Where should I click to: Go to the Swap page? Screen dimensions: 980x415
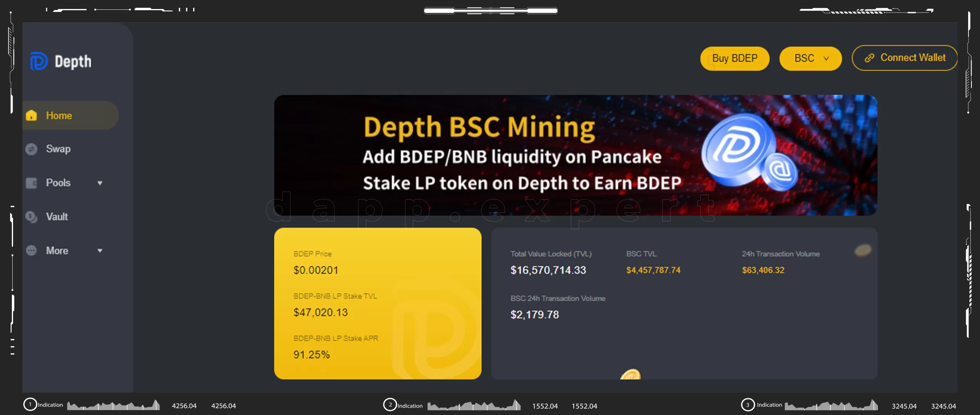coord(58,149)
